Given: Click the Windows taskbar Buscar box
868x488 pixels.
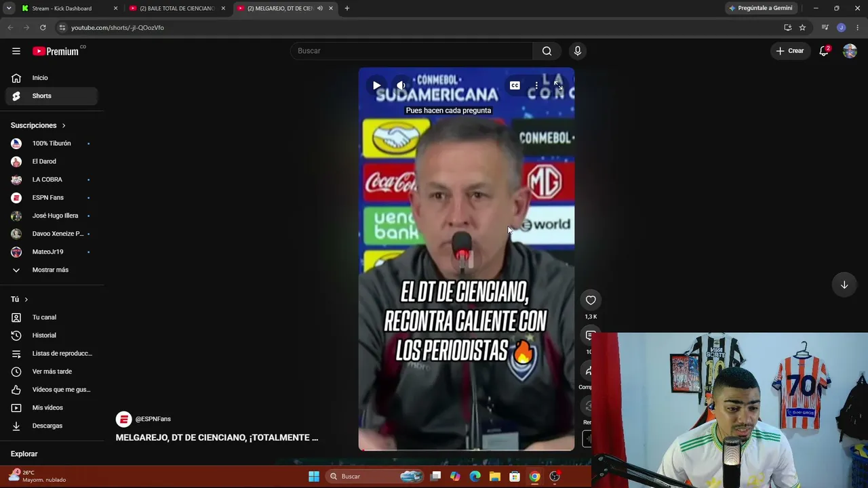Looking at the screenshot, I should pyautogui.click(x=374, y=476).
